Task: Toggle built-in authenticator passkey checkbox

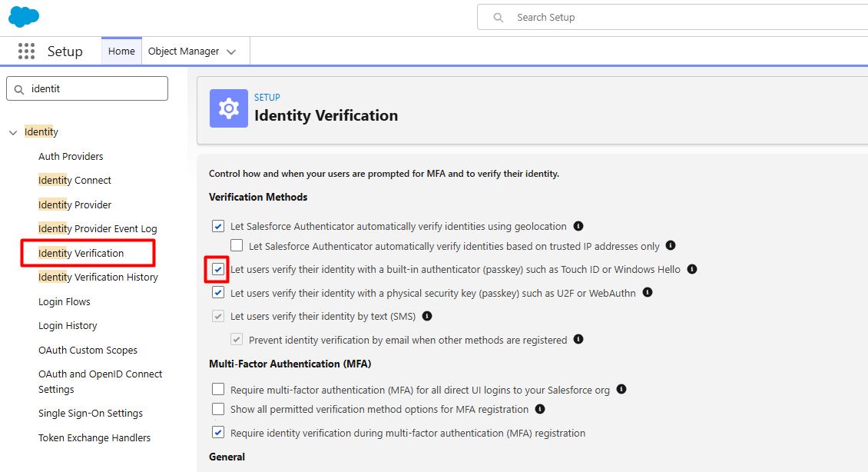Action: [x=218, y=269]
